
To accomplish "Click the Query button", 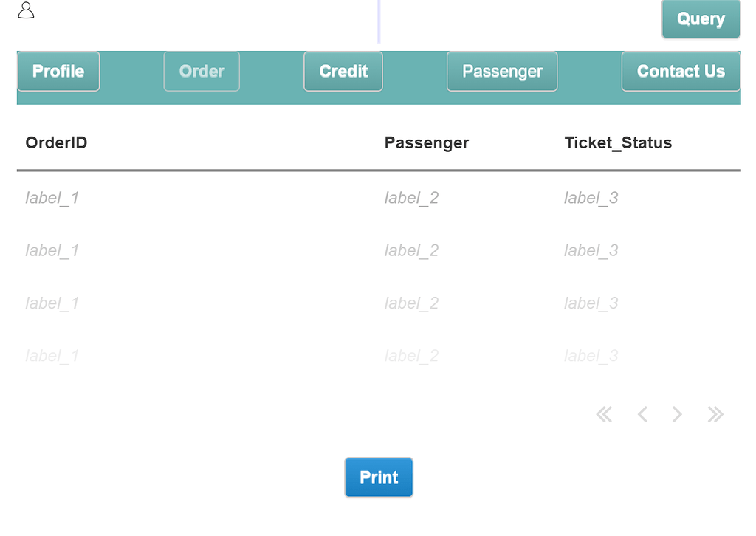I will 700,18.
